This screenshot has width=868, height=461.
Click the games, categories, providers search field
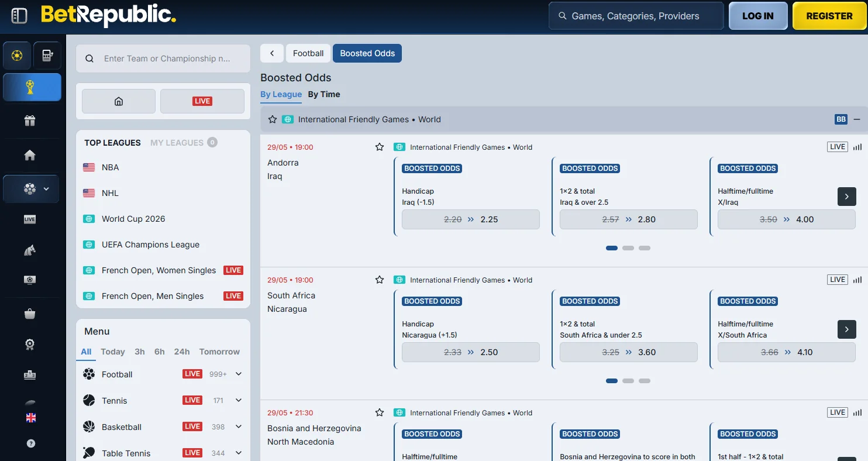pyautogui.click(x=636, y=16)
